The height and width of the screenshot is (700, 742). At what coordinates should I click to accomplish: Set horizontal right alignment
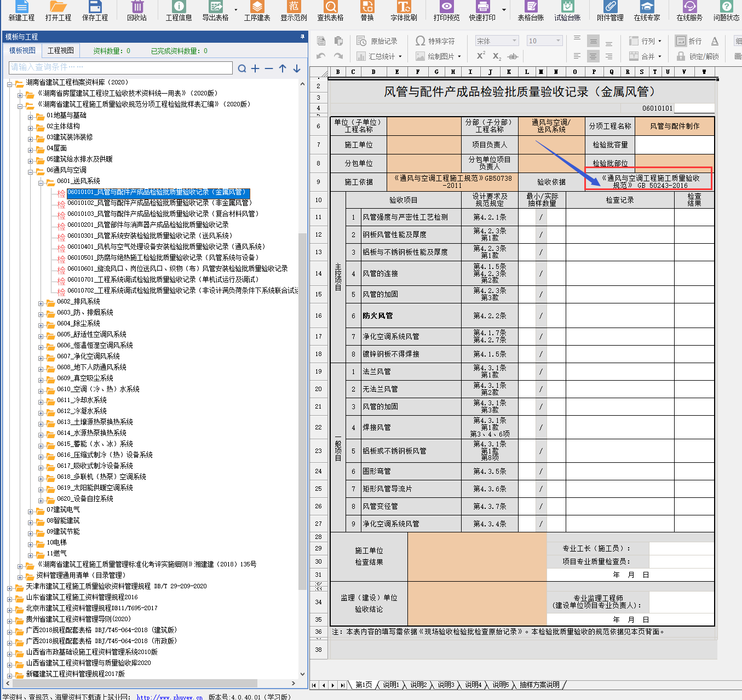coord(609,56)
